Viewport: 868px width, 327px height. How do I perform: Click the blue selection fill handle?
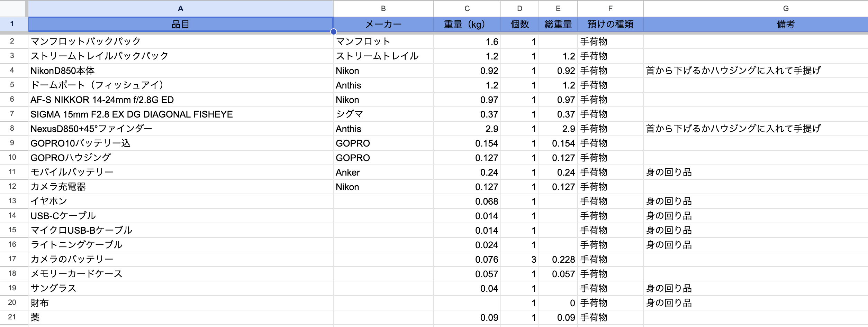[x=333, y=32]
